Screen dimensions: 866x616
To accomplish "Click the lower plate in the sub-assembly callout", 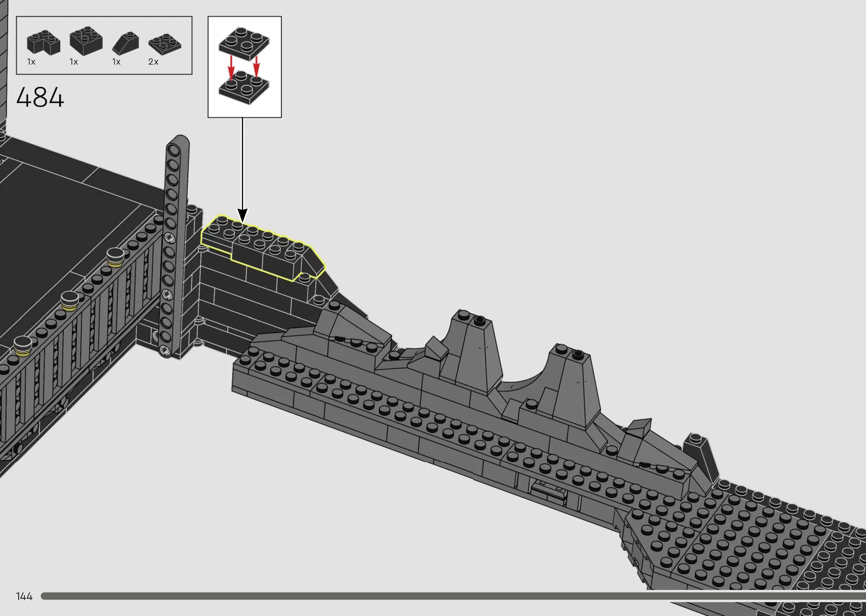I will [x=244, y=88].
